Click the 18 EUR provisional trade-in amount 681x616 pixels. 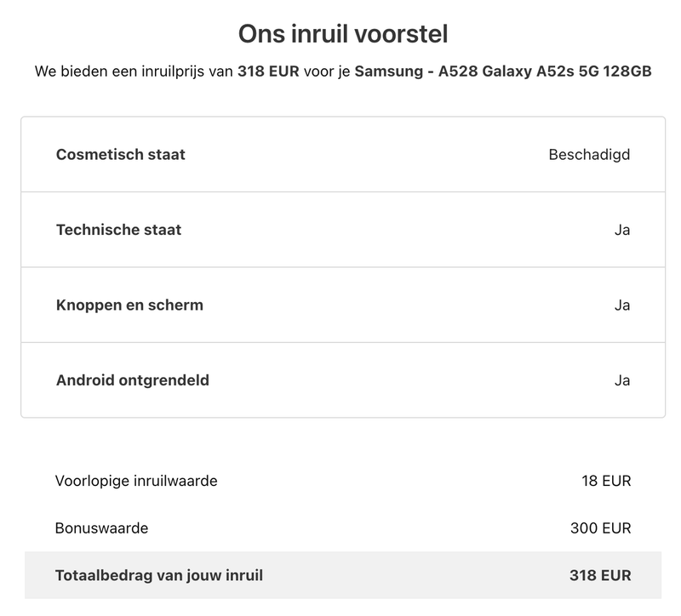606,482
